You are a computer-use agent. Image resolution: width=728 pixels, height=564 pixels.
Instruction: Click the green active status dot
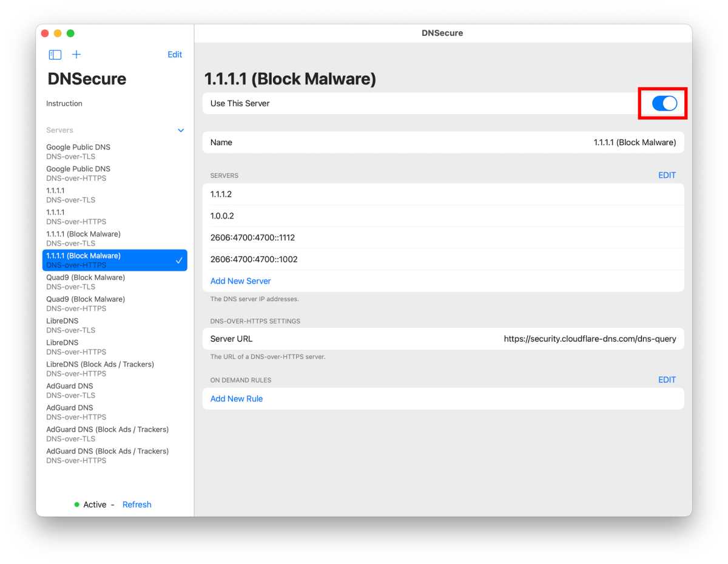[x=77, y=505]
